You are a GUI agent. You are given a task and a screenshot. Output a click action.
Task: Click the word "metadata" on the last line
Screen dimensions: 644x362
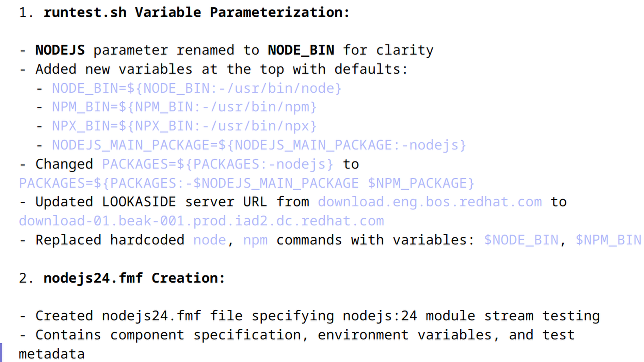pyautogui.click(x=52, y=354)
